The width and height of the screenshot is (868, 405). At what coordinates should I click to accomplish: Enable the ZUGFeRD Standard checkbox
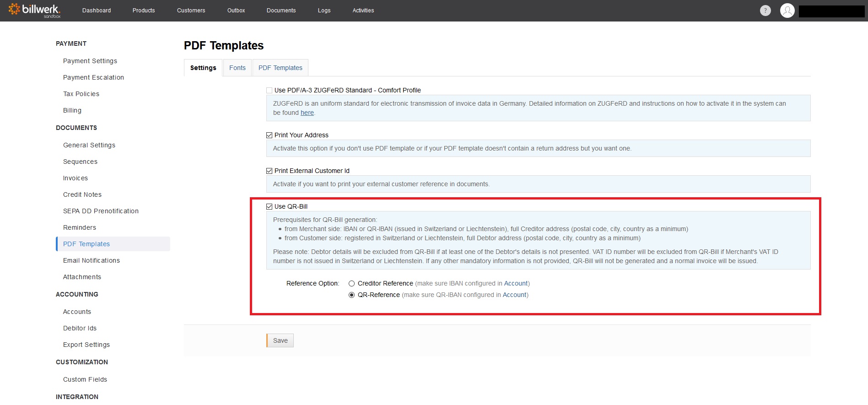tap(270, 91)
